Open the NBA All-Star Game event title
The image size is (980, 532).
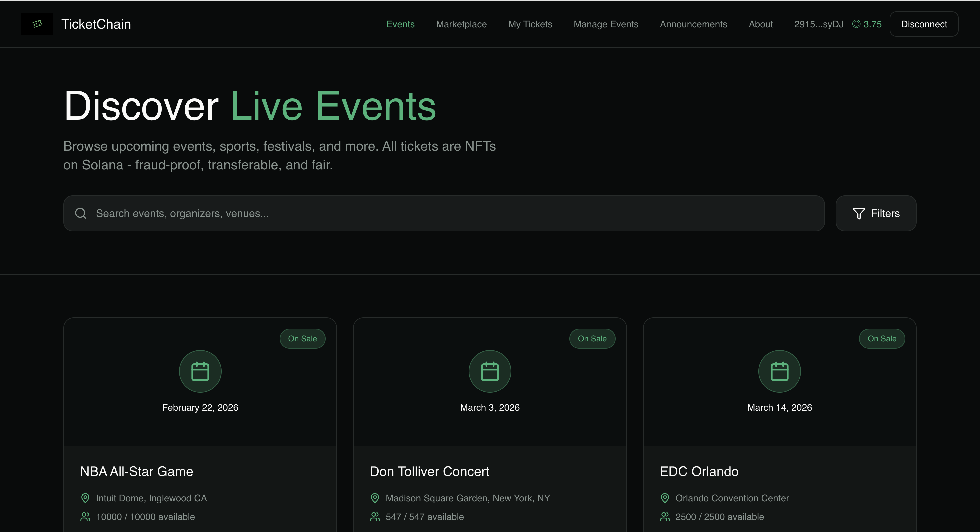pos(137,471)
